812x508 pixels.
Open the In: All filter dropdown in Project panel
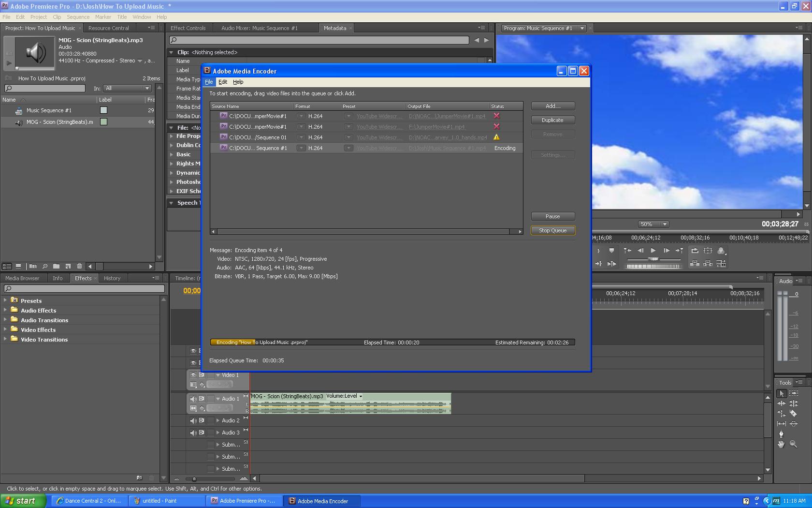[x=128, y=89]
